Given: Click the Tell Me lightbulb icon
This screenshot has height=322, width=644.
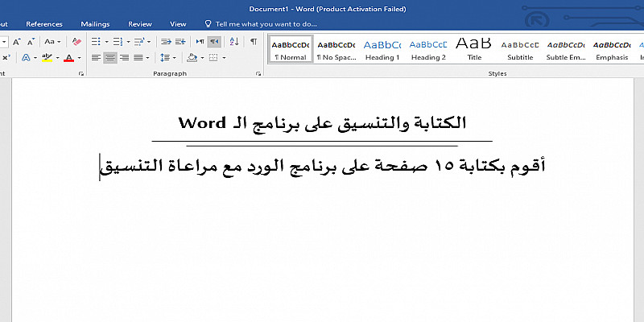Looking at the screenshot, I should click(x=208, y=24).
